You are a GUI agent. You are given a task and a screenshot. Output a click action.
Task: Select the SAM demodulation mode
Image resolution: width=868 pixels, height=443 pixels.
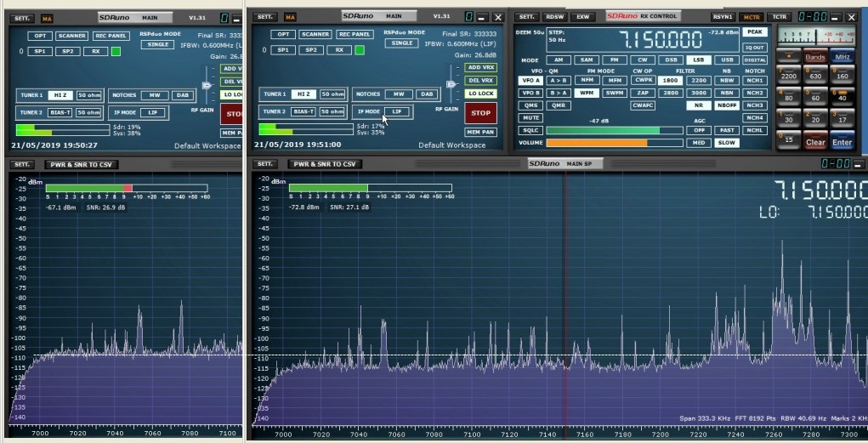587,60
